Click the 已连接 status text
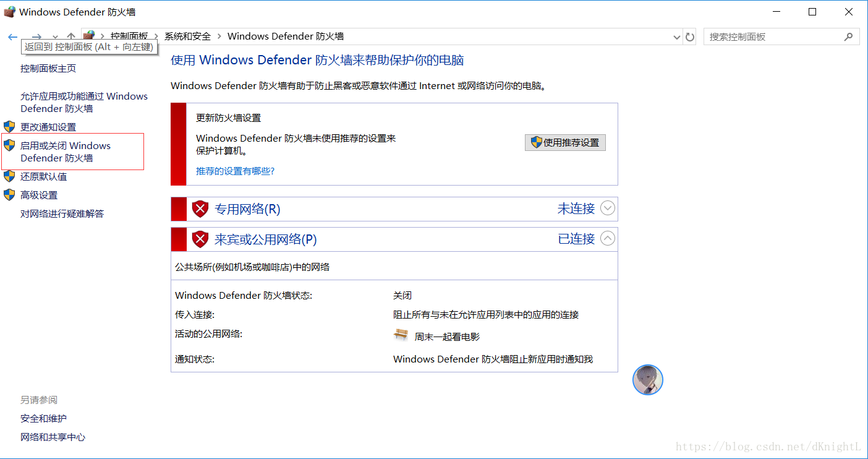The height and width of the screenshot is (459, 868). pos(576,239)
